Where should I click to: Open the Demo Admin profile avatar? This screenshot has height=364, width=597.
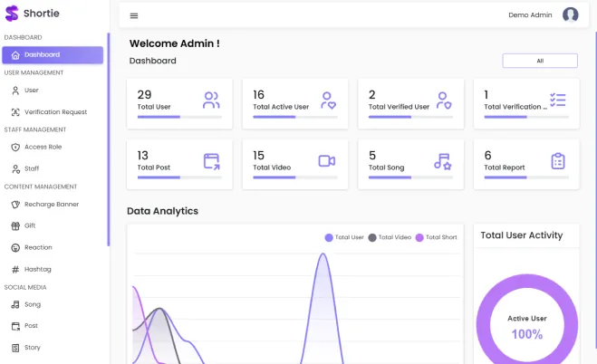point(571,14)
